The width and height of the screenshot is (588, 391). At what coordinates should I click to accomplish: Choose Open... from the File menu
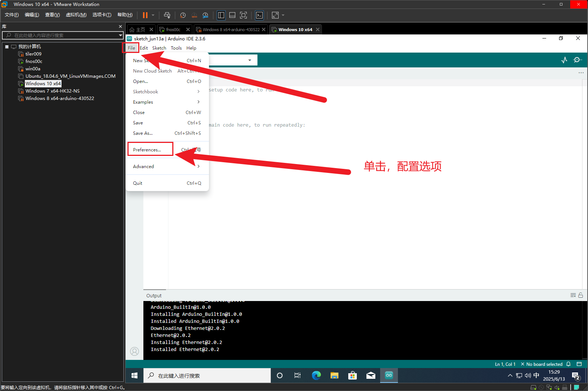pyautogui.click(x=167, y=81)
